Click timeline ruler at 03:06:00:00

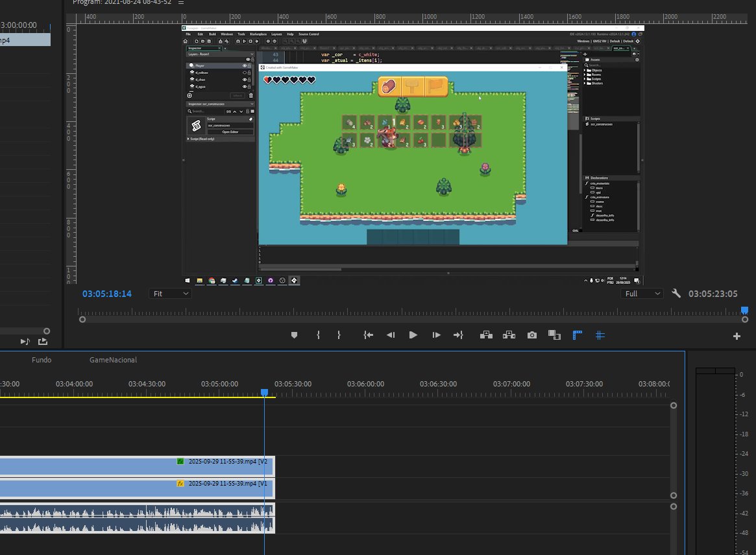click(x=365, y=384)
